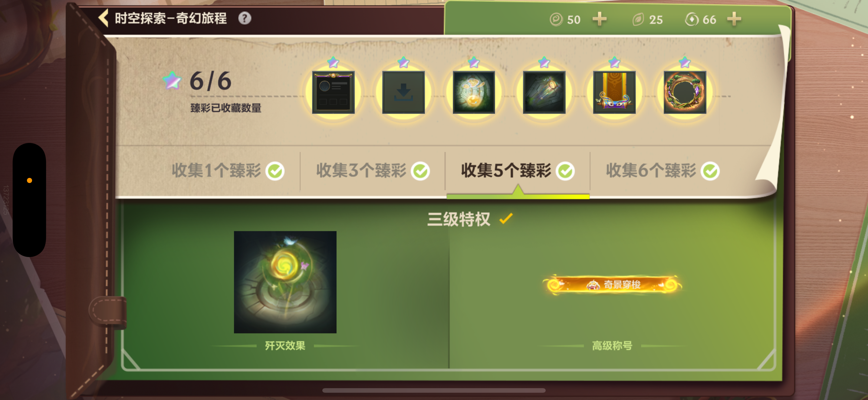The height and width of the screenshot is (400, 868).
Task: Switch to the 收集3个臻彩 tab
Action: (x=373, y=171)
